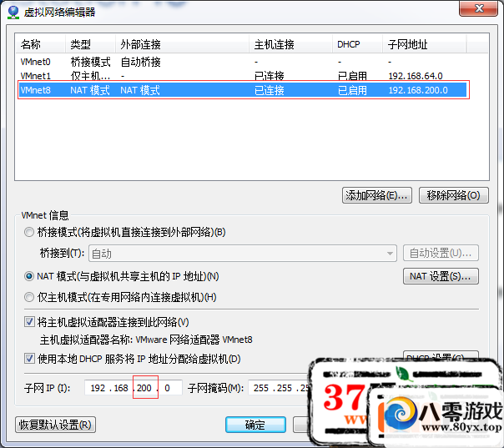
Task: Click subnet address 192.168.64.0 cell
Action: [x=416, y=76]
